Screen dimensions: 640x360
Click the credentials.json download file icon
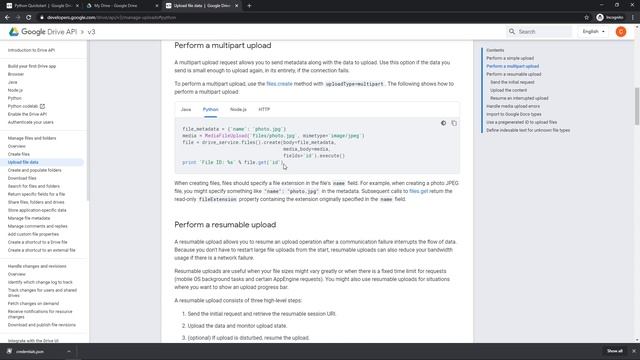9,351
